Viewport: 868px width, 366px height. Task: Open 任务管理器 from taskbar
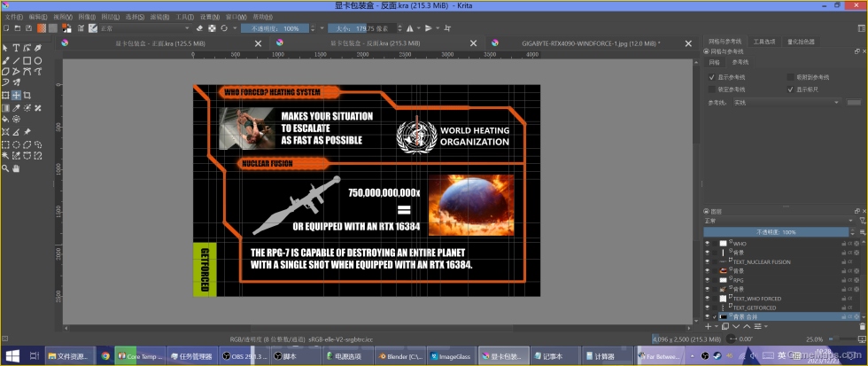[x=191, y=356]
